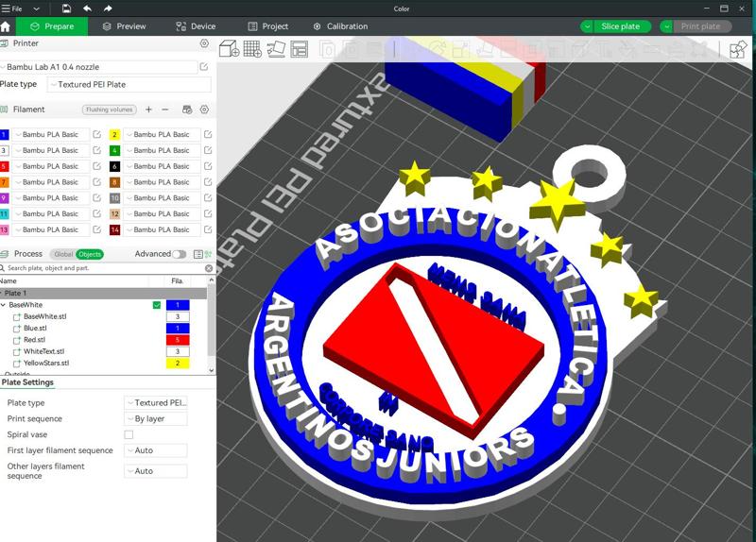This screenshot has height=542, width=756.
Task: Open Filament settings gear icon
Action: [204, 110]
